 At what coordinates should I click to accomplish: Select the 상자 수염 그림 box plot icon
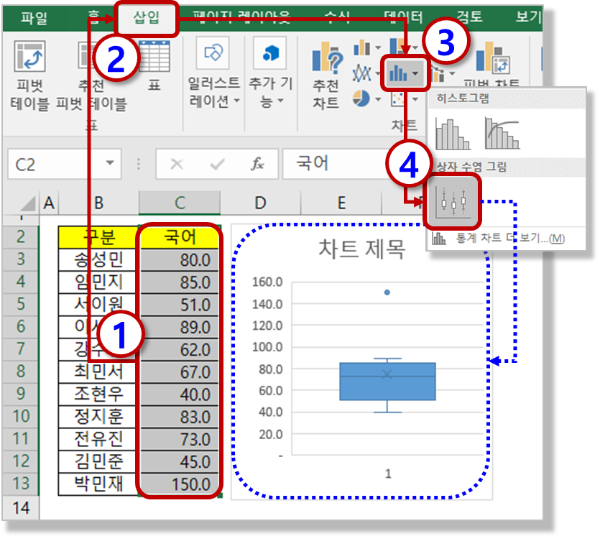coord(453,202)
